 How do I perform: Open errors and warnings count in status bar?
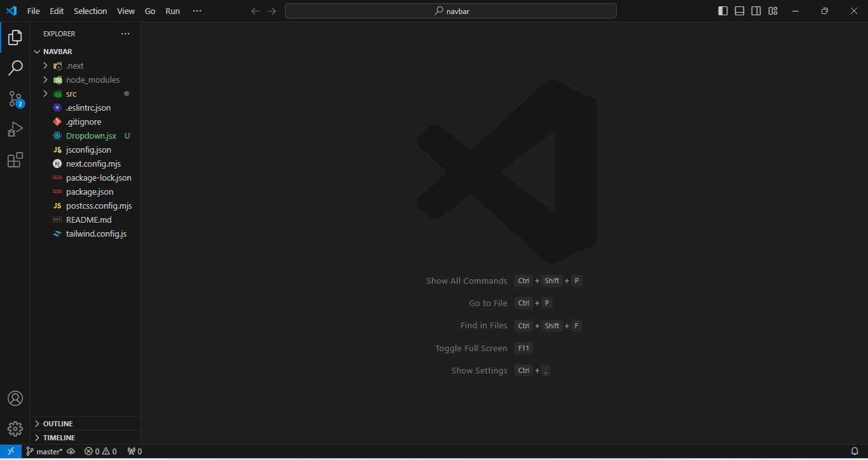pos(100,451)
